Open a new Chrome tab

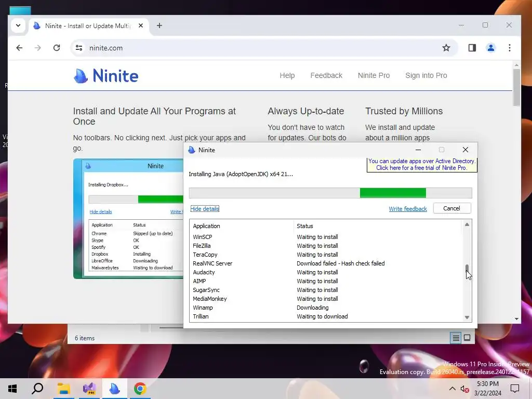pos(159,25)
